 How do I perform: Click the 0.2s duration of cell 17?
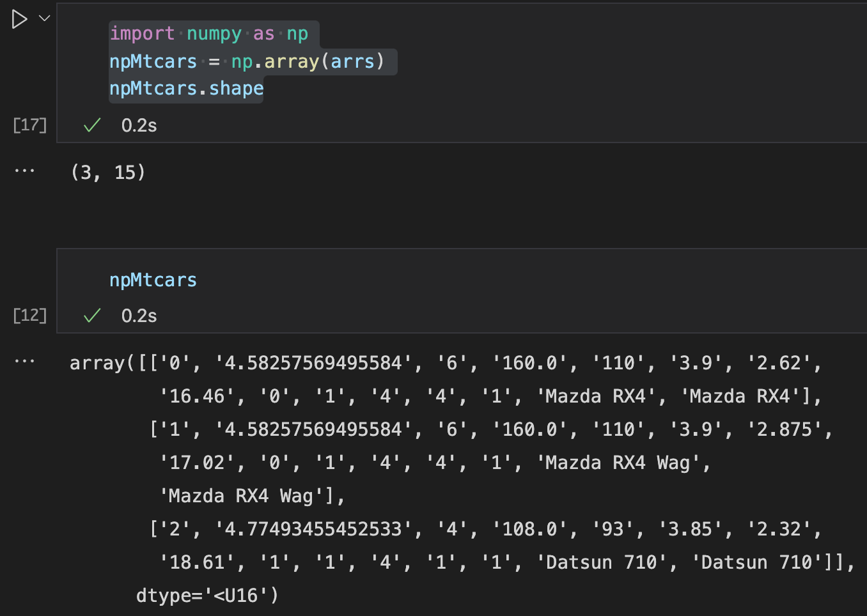pyautogui.click(x=139, y=125)
